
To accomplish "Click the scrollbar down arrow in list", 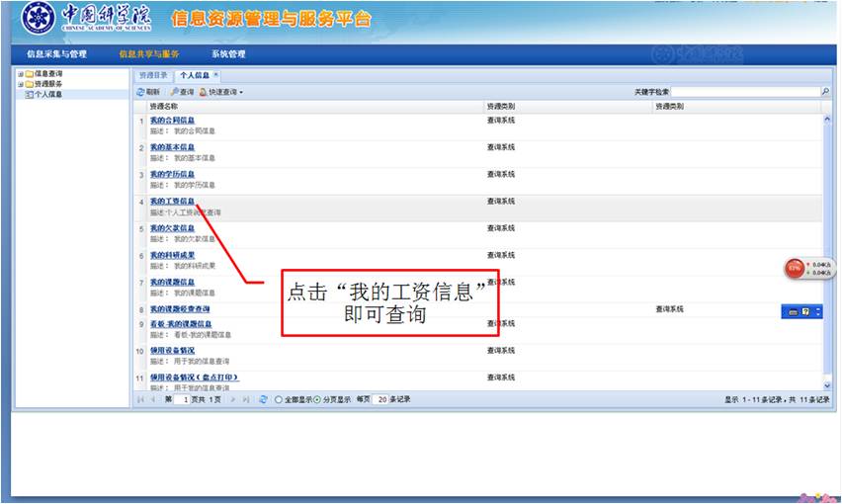I will (x=827, y=385).
